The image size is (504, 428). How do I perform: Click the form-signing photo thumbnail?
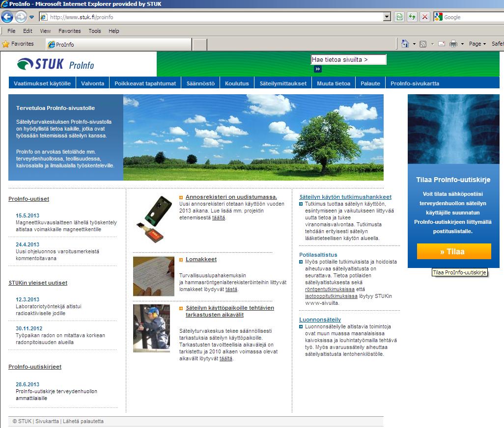154,276
